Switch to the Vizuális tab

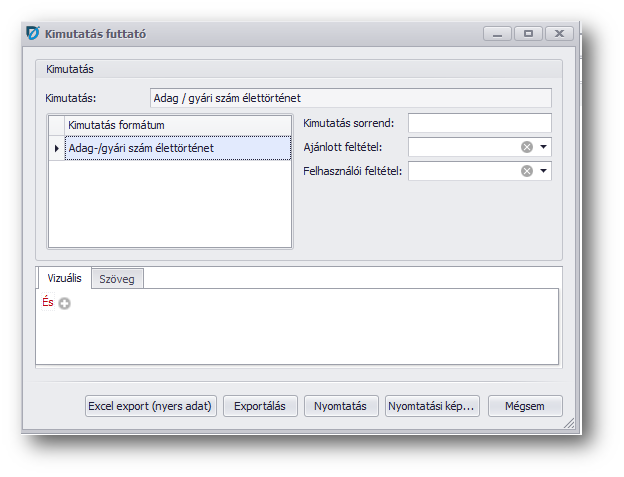point(63,278)
